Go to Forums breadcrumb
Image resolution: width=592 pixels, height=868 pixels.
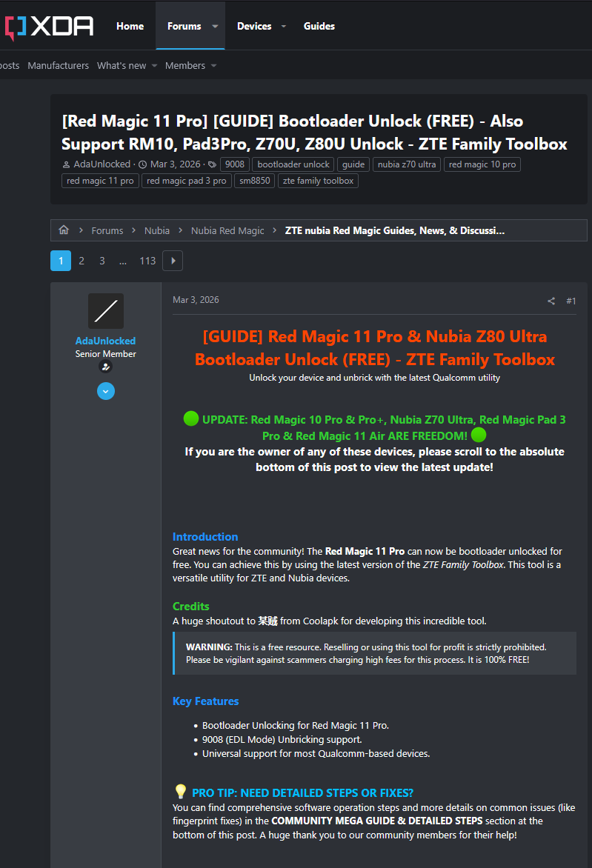pyautogui.click(x=107, y=230)
